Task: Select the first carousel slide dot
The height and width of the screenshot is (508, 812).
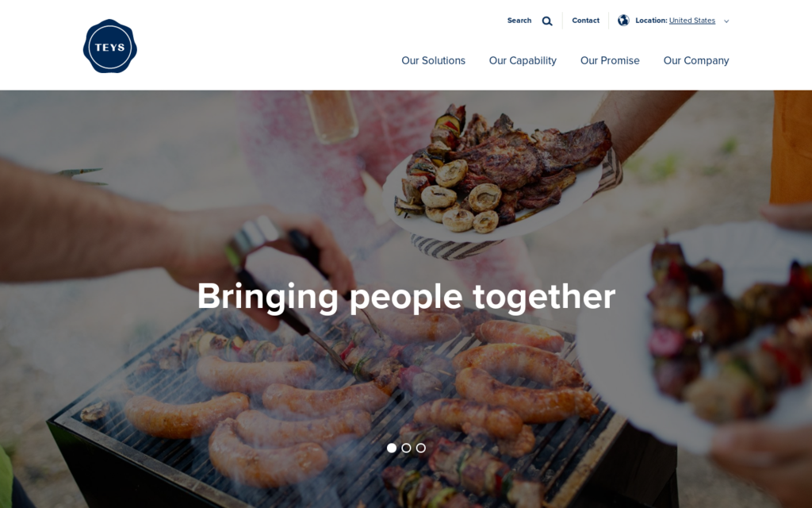Action: [x=392, y=448]
